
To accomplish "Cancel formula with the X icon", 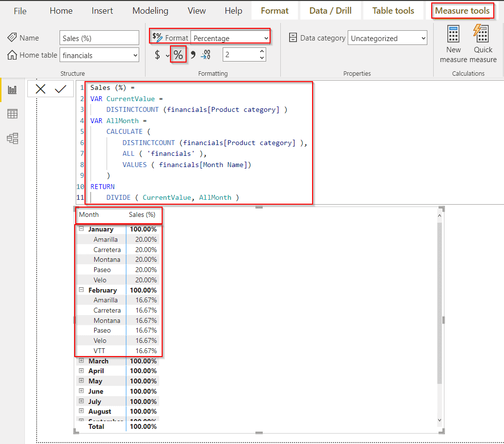I will pos(41,89).
